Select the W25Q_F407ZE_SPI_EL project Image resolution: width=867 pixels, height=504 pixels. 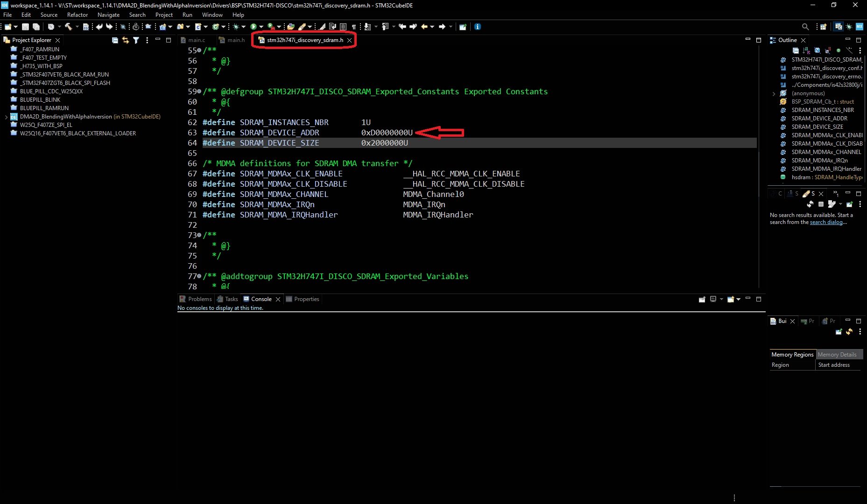pos(46,125)
